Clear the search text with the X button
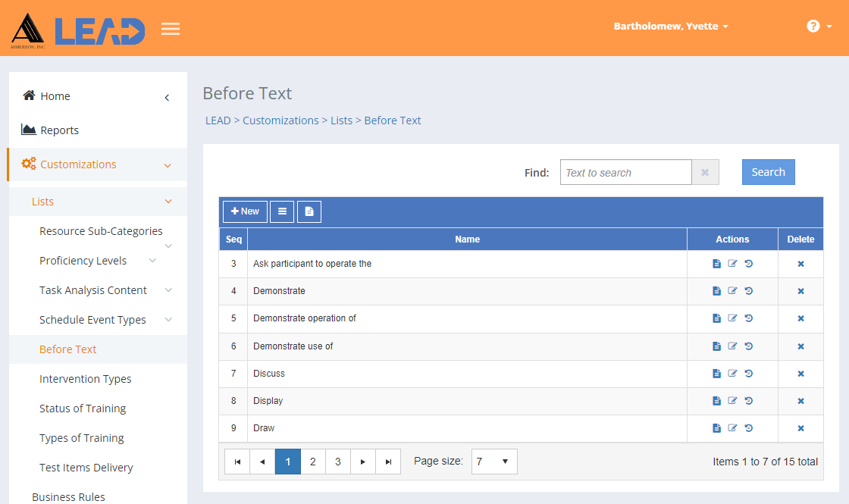Screen dimensions: 849x504 (705, 172)
